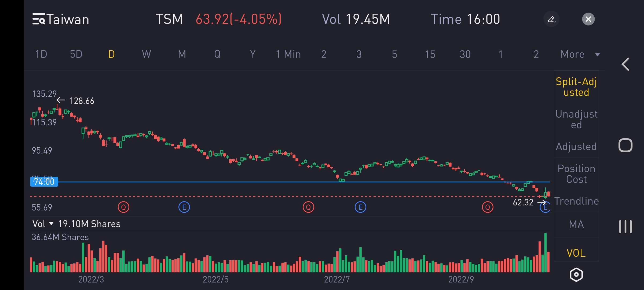This screenshot has height=290, width=644.
Task: Tap the blue 74.00 price line label
Action: pyautogui.click(x=44, y=182)
